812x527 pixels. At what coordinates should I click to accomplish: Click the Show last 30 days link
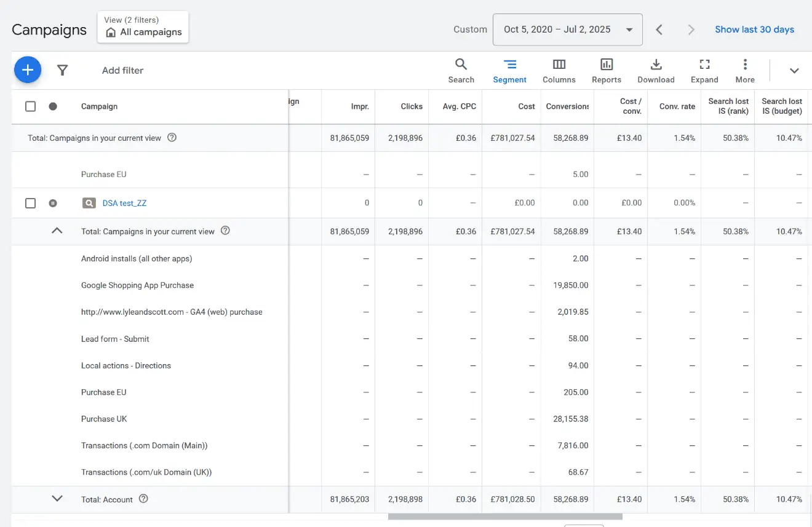pyautogui.click(x=755, y=29)
